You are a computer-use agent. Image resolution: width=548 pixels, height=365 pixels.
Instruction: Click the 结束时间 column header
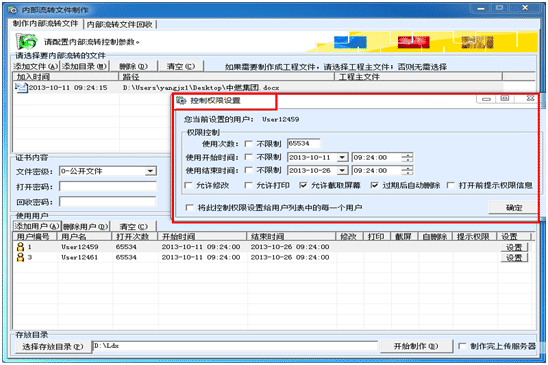point(291,236)
